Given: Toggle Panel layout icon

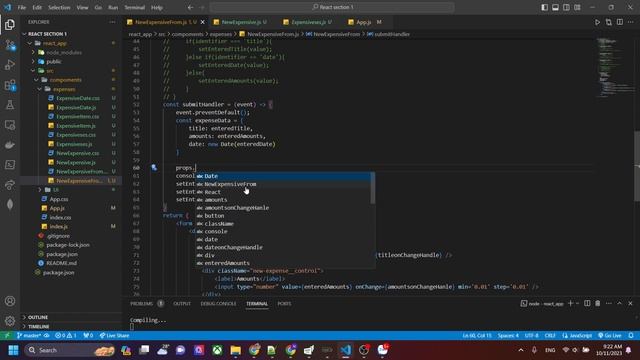Looking at the screenshot, I should tap(556, 7).
